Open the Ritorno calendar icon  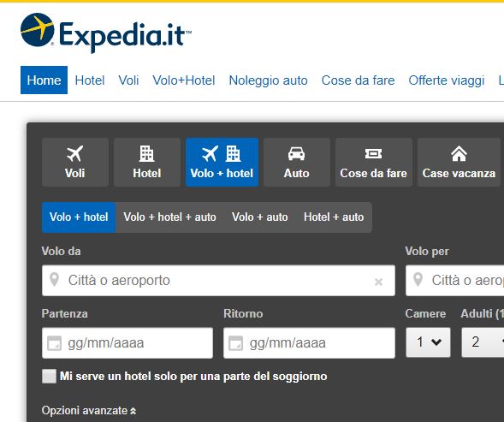pyautogui.click(x=235, y=343)
